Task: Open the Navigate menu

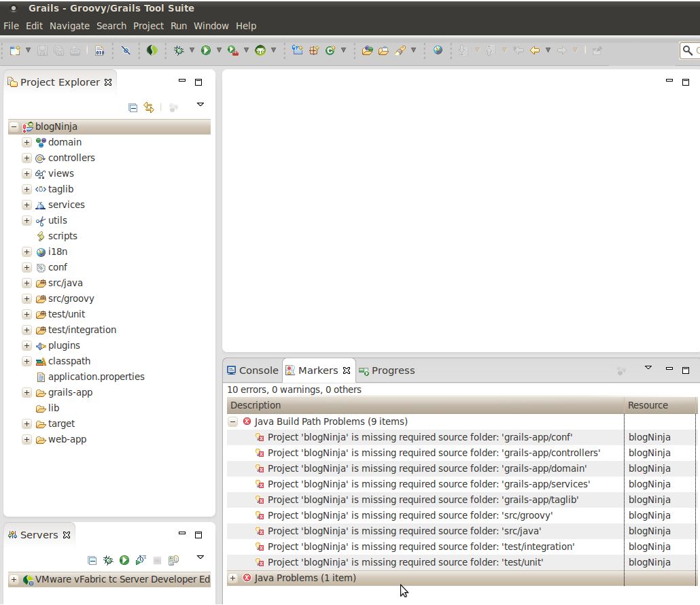Action: (69, 26)
